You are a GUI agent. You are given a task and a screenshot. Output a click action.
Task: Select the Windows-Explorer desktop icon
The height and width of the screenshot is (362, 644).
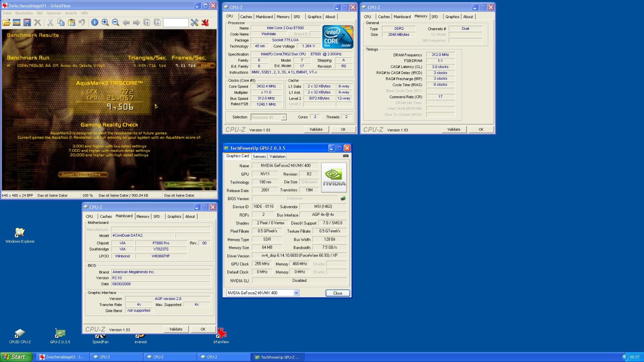pos(20,235)
